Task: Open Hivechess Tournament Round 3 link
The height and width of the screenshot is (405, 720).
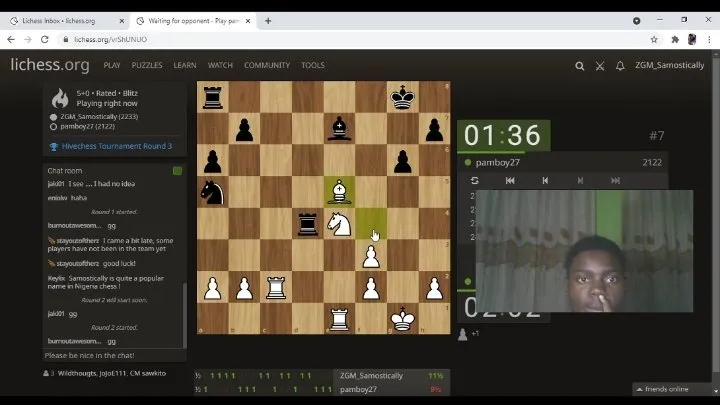Action: [117, 146]
